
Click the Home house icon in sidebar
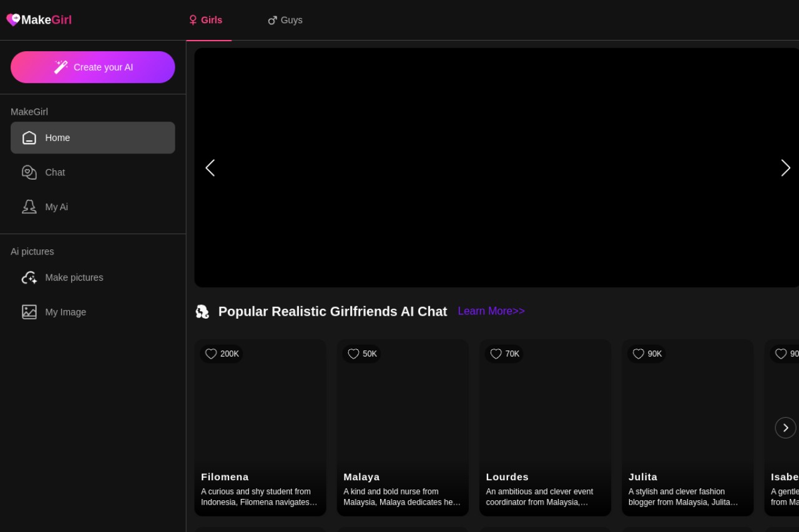tap(29, 138)
